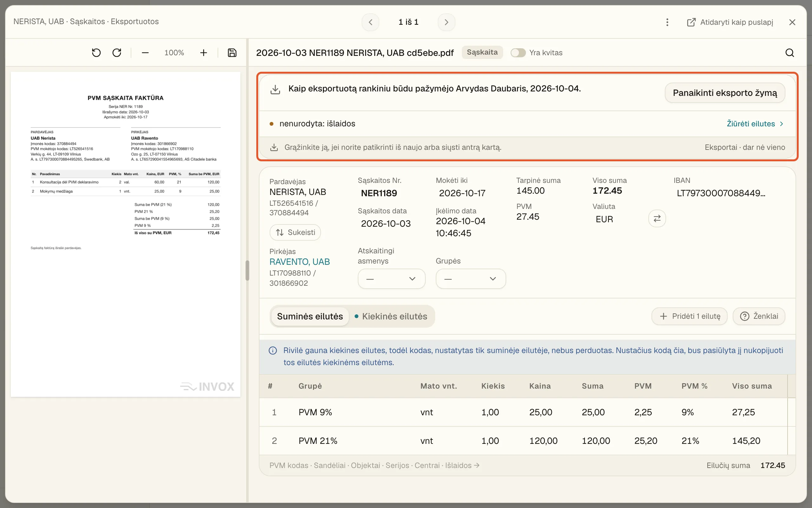Screen dimensions: 812x508
Task: Click the Eksportuotos breadcrumb text
Action: coord(134,22)
